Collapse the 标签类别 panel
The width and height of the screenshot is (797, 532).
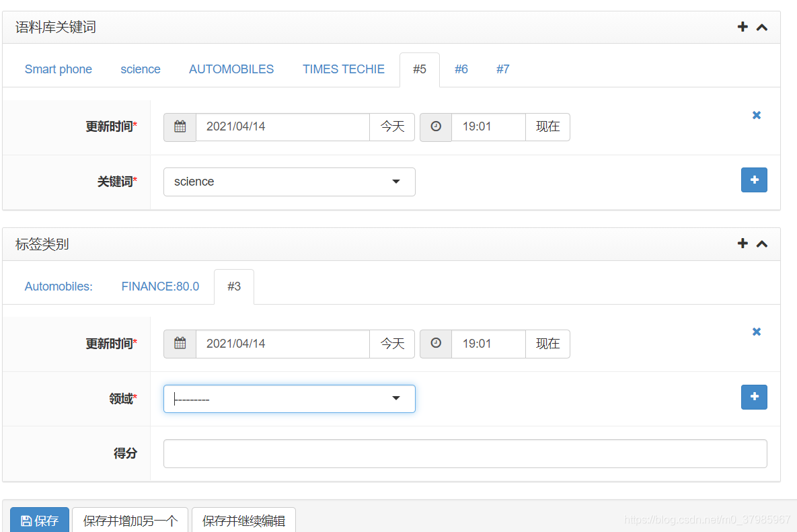[762, 244]
